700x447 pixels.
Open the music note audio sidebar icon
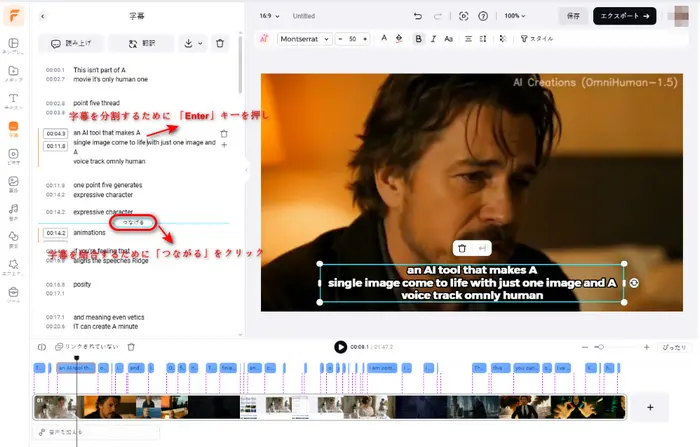coord(13,211)
